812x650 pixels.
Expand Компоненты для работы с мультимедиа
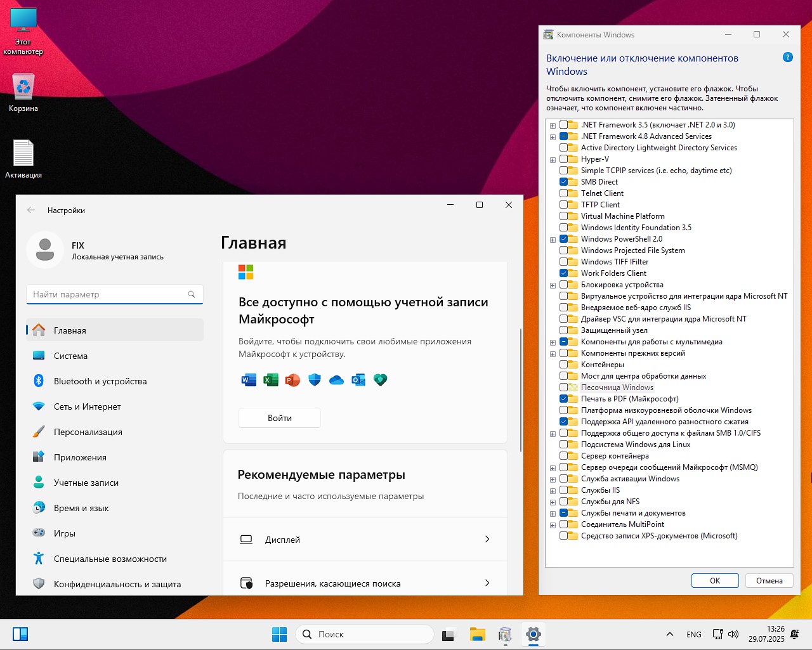553,342
